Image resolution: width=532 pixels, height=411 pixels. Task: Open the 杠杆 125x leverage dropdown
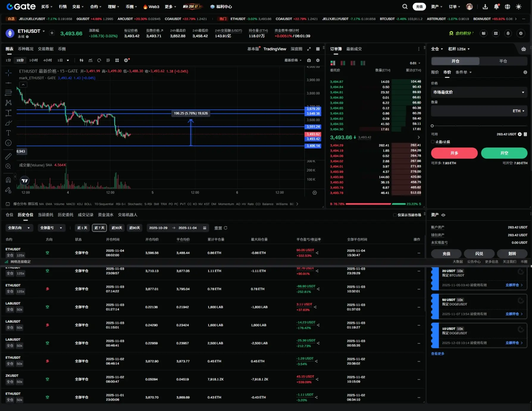[x=459, y=49]
